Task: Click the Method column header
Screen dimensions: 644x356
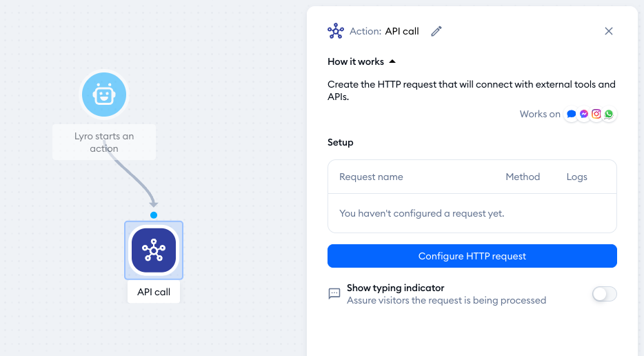Action: 523,177
